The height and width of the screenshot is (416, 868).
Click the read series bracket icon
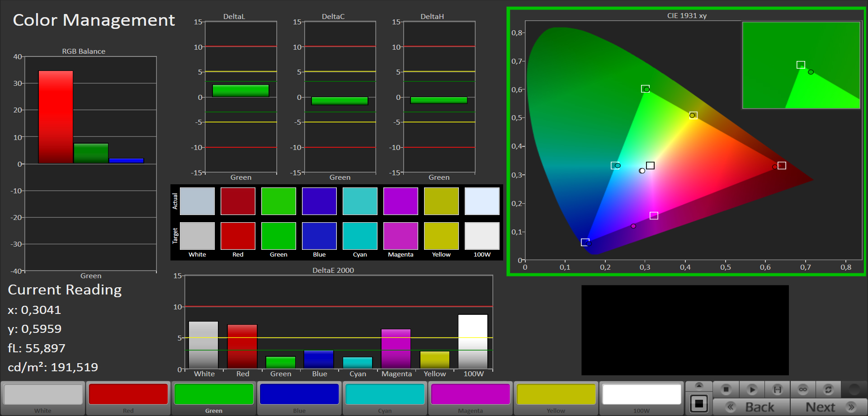coord(778,389)
